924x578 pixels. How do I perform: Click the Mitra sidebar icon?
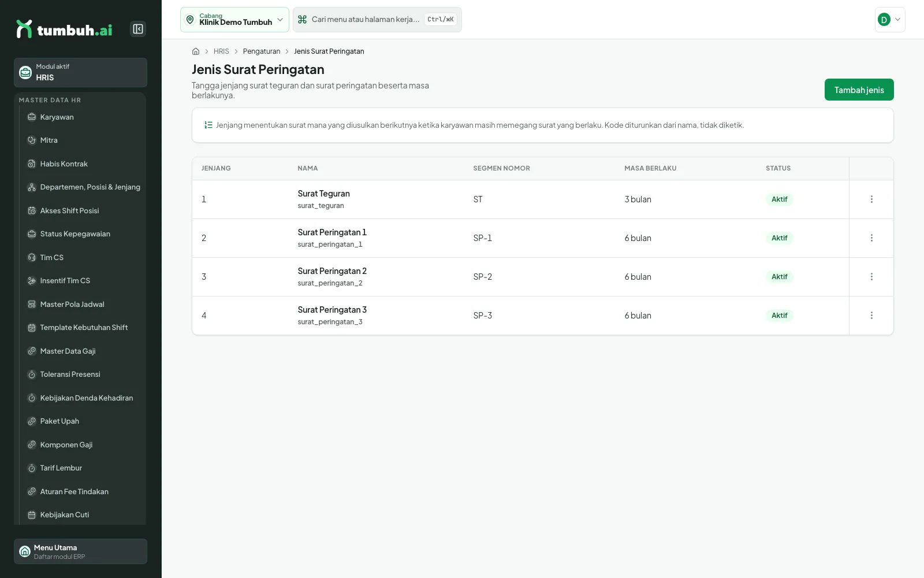tap(32, 140)
